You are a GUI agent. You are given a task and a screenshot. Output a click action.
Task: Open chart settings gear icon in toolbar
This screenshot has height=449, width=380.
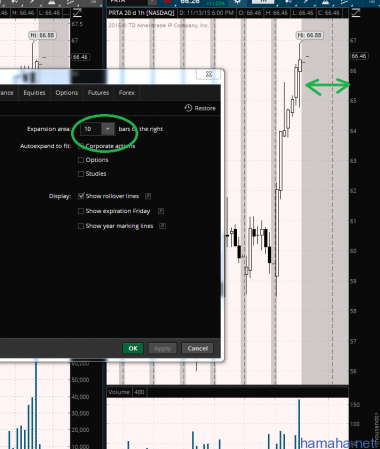237,2
